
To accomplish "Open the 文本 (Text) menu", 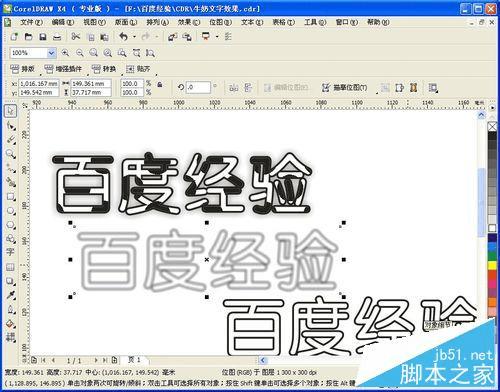I will 252,22.
